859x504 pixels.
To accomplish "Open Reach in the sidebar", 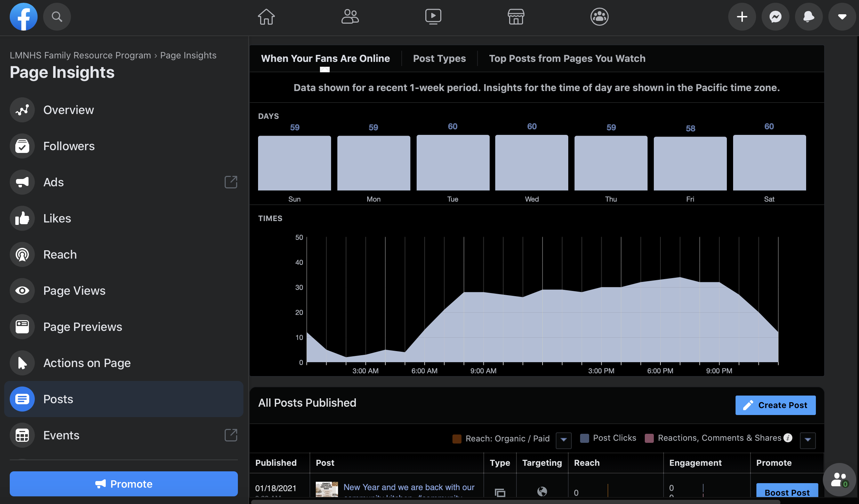I will click(x=123, y=254).
